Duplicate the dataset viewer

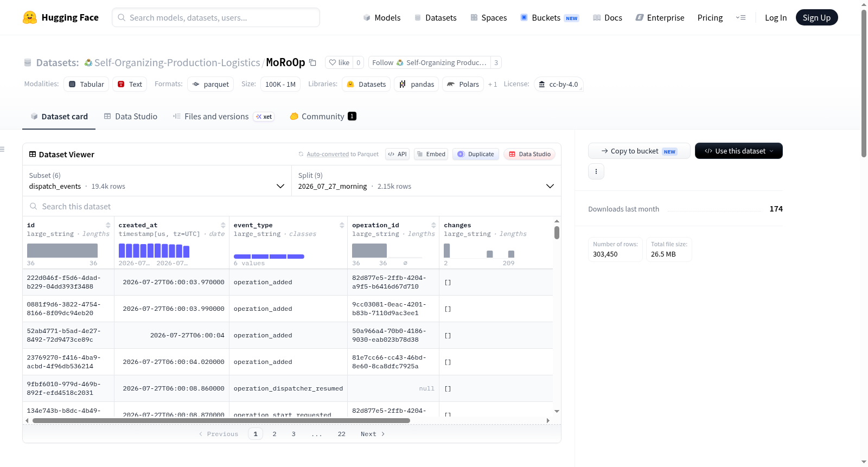pos(476,154)
